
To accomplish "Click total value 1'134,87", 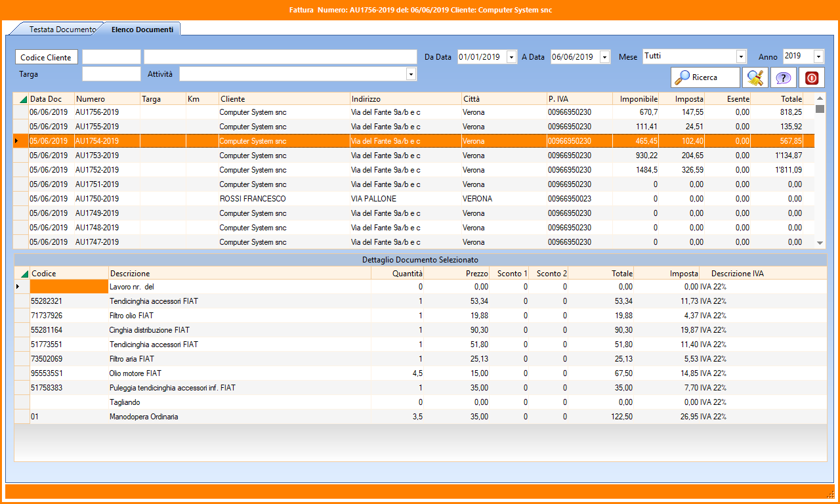I will pyautogui.click(x=788, y=156).
